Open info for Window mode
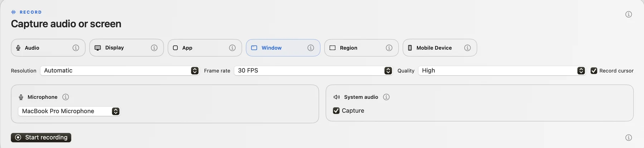Screen dimensions: 644x148 tap(311, 48)
